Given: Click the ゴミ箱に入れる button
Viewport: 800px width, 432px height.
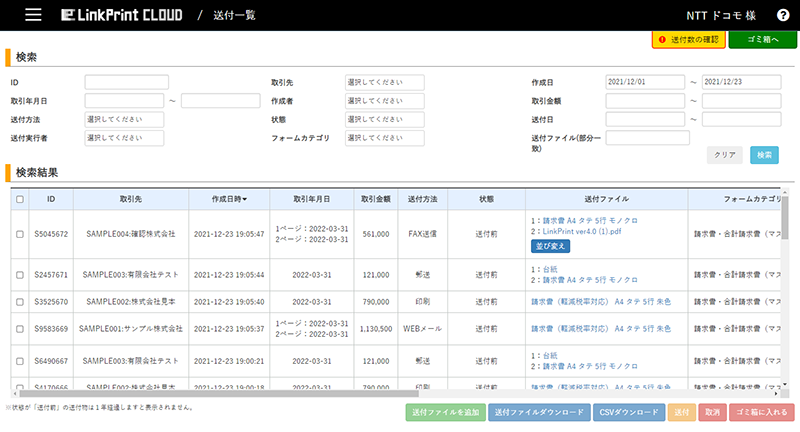Looking at the screenshot, I should [x=762, y=412].
